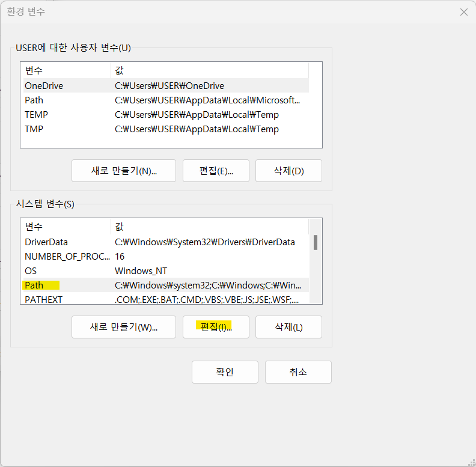Click 새로 만들기(N)... for user variables
476x467 pixels.
pyautogui.click(x=124, y=171)
